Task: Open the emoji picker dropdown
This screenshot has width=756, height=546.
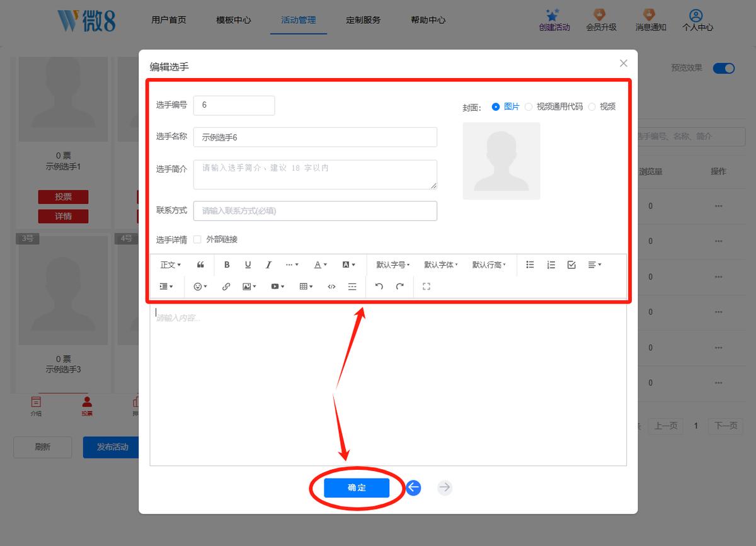Action: coord(200,287)
